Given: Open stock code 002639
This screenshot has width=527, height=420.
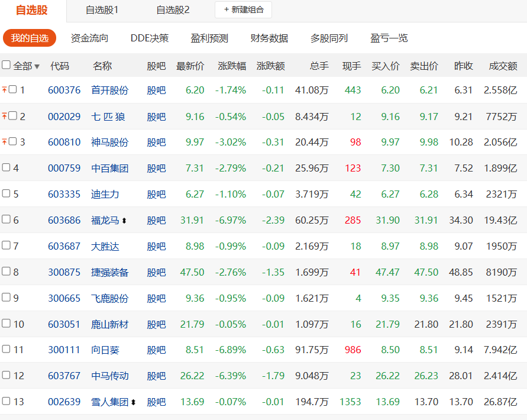Looking at the screenshot, I should [64, 402].
